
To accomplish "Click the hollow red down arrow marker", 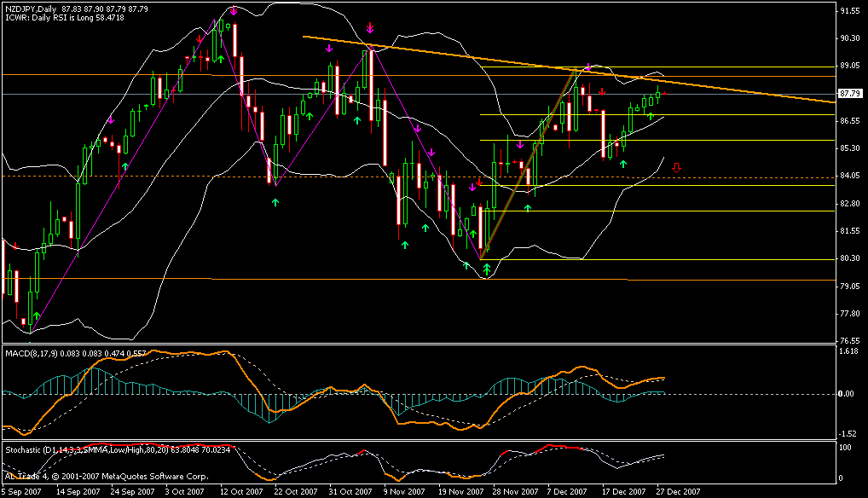I will pyautogui.click(x=676, y=168).
